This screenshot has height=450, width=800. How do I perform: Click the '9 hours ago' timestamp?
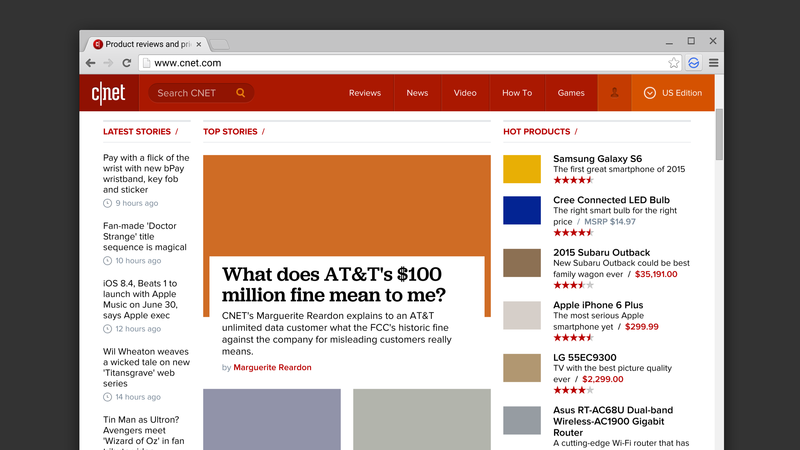click(136, 203)
